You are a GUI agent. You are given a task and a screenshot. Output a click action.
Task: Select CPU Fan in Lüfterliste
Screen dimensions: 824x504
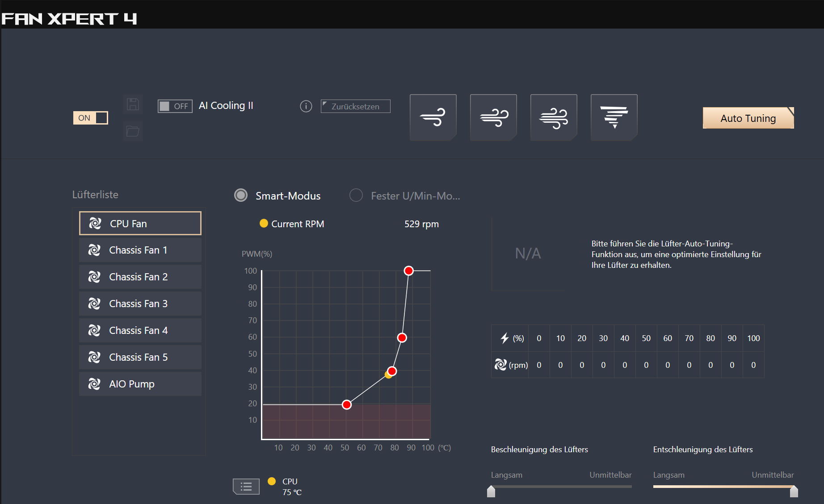pos(140,223)
